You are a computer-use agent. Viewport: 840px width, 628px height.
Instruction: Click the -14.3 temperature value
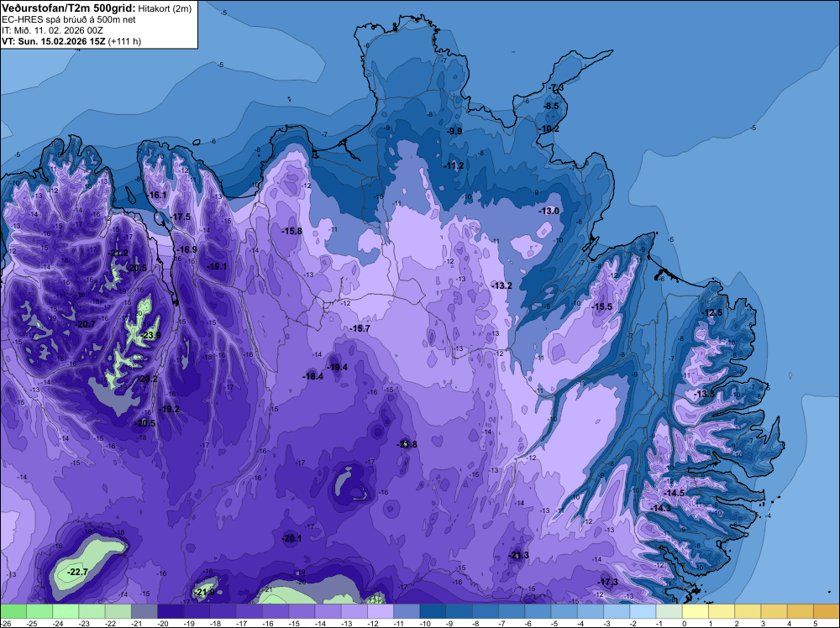click(661, 508)
